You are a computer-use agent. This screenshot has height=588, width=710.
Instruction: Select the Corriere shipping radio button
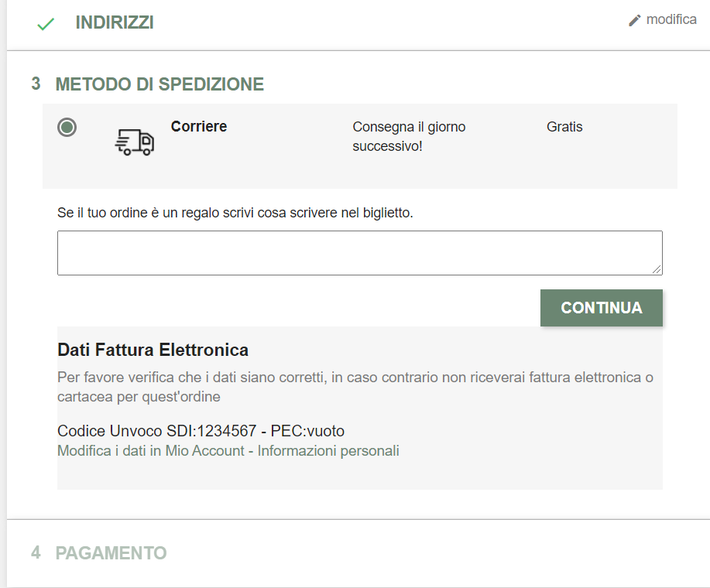pyautogui.click(x=67, y=128)
